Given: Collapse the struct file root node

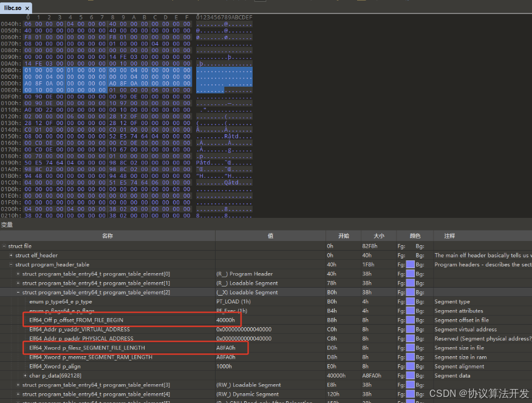Looking at the screenshot, I should (x=5, y=246).
